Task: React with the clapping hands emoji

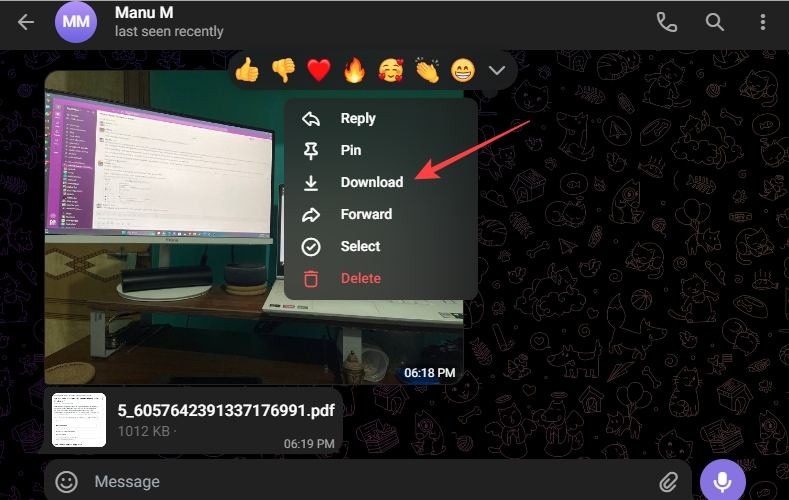Action: (x=426, y=71)
